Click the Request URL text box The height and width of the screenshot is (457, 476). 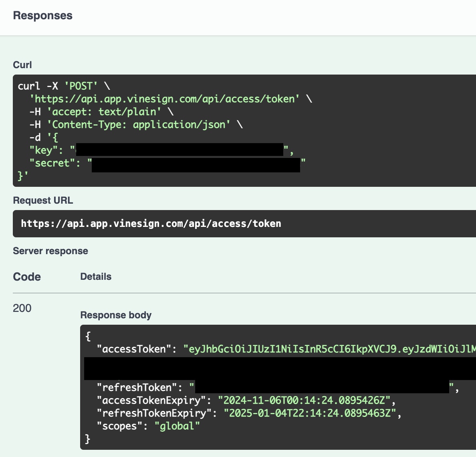(151, 224)
